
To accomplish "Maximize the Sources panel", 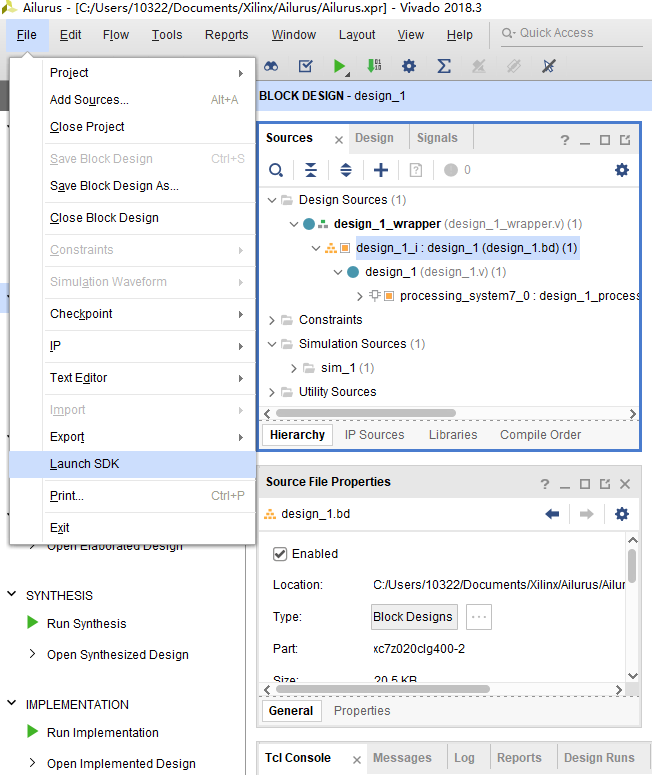I will coord(605,140).
